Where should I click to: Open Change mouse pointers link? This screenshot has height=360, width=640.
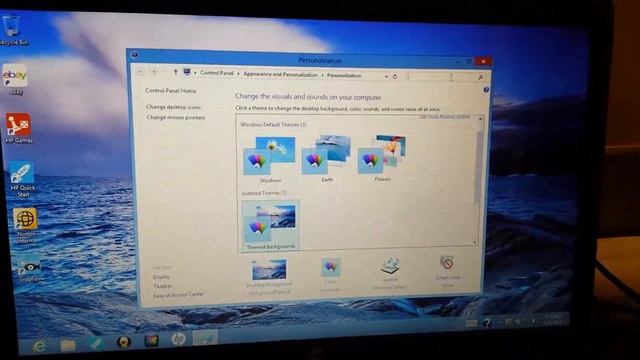click(176, 118)
